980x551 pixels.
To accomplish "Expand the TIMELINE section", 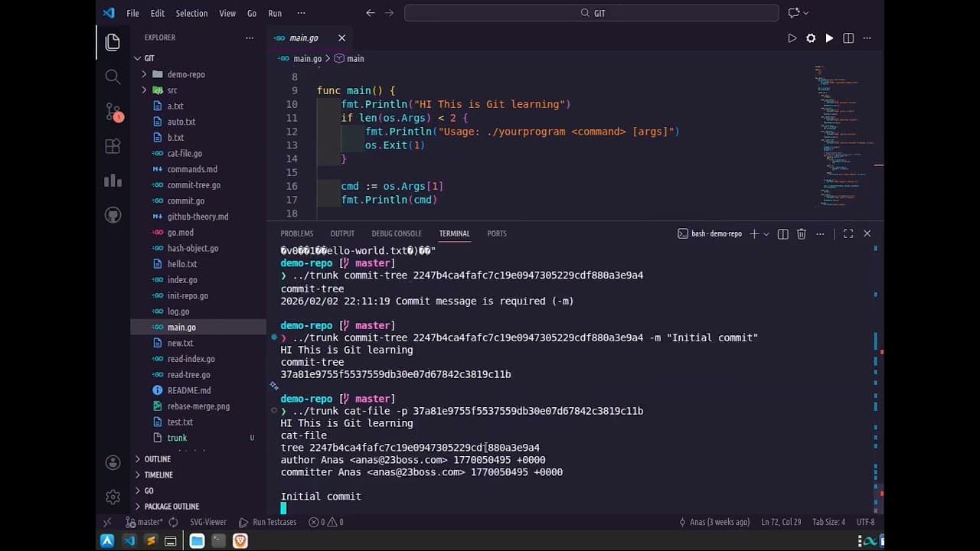I will pos(158,474).
